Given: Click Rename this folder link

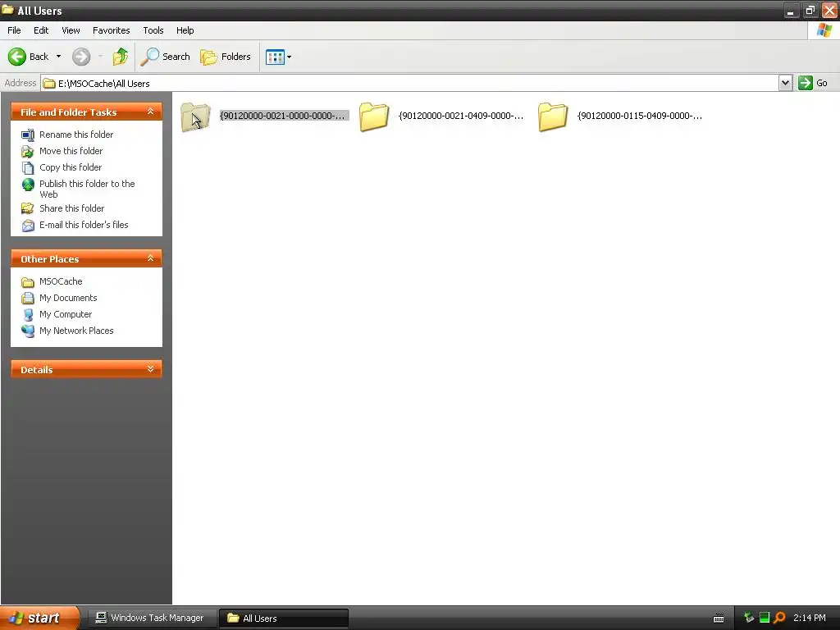Looking at the screenshot, I should coord(76,135).
